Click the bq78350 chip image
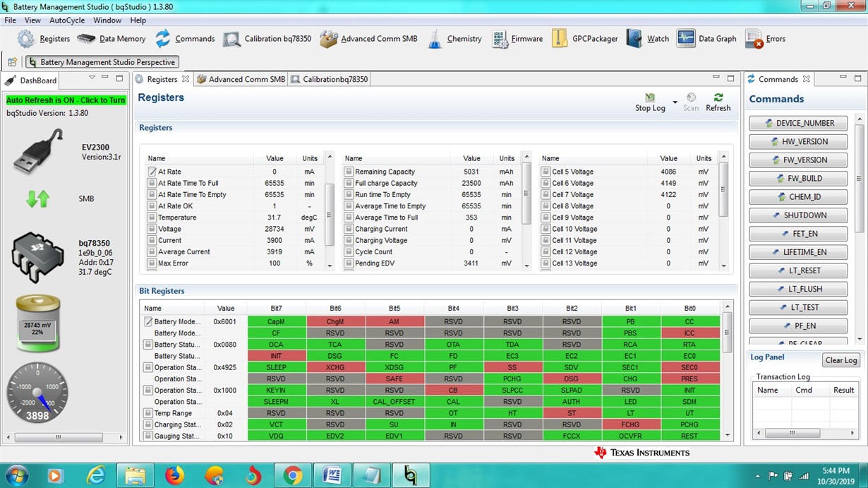This screenshot has width=868, height=488. 38,257
